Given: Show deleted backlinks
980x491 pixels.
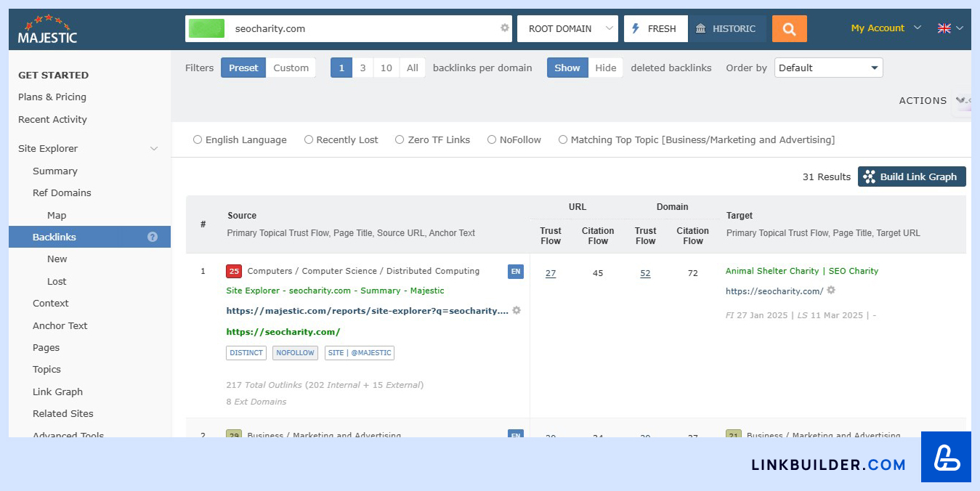Looking at the screenshot, I should [x=567, y=68].
